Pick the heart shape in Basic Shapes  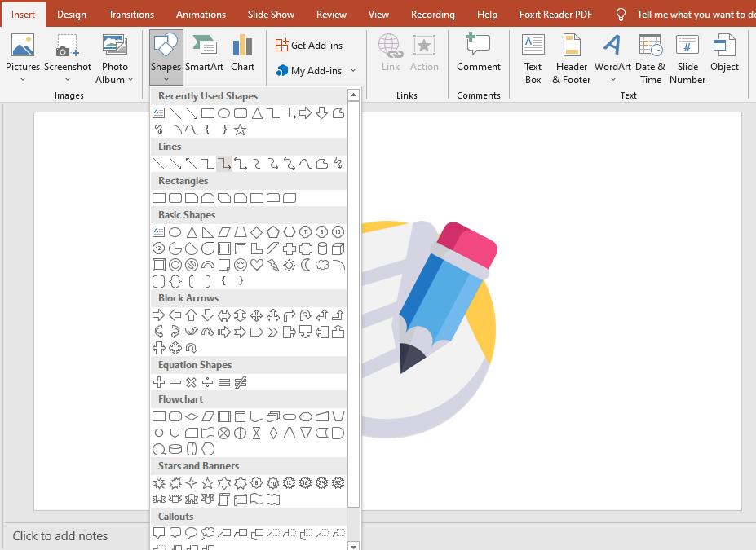pyautogui.click(x=257, y=265)
